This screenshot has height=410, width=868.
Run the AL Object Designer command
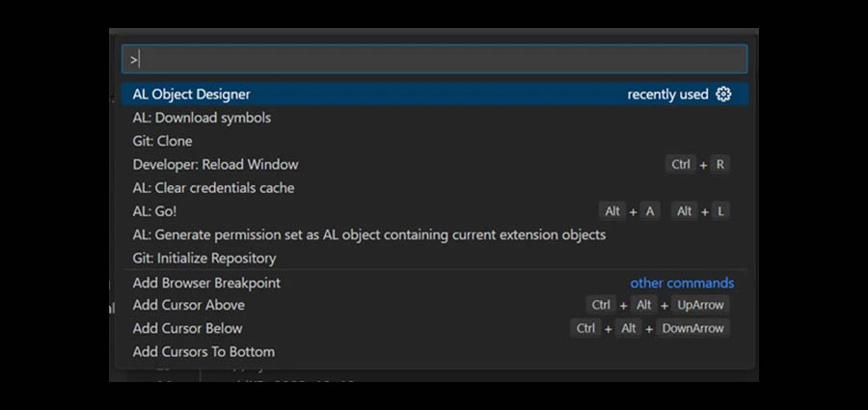pyautogui.click(x=434, y=95)
